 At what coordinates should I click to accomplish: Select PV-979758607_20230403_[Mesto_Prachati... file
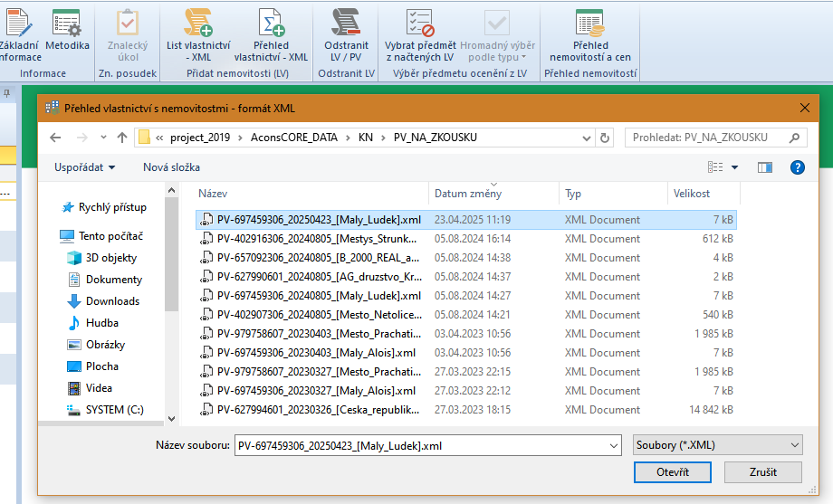pos(466,334)
